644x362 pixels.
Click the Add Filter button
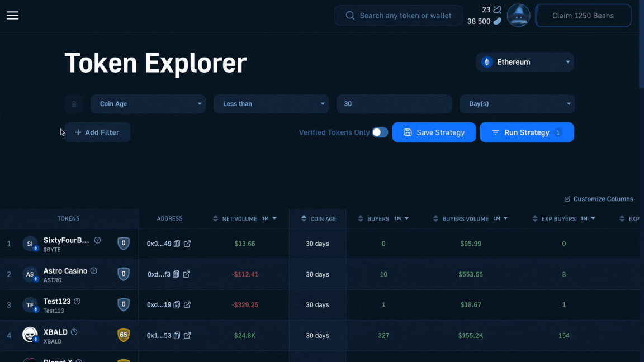[97, 132]
